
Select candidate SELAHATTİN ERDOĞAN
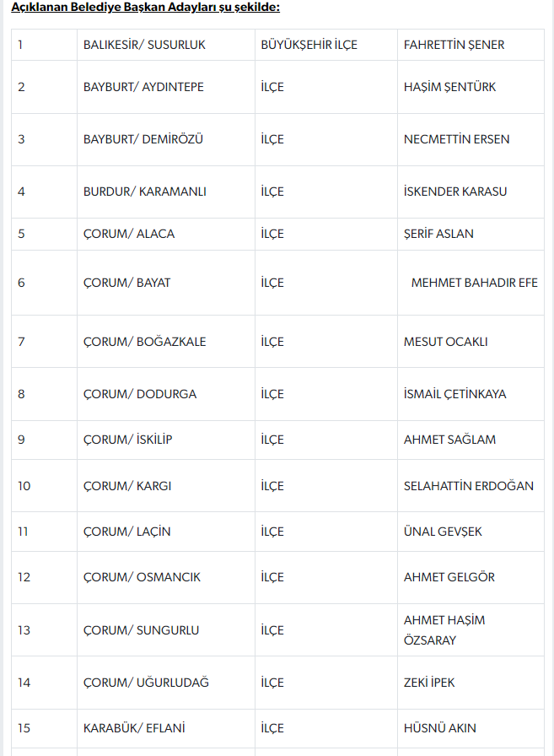[468, 486]
